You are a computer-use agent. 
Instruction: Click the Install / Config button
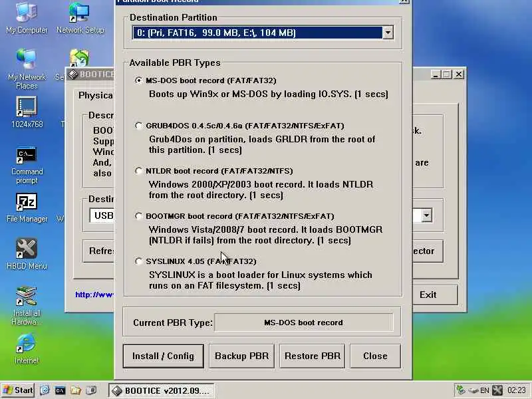(x=163, y=356)
